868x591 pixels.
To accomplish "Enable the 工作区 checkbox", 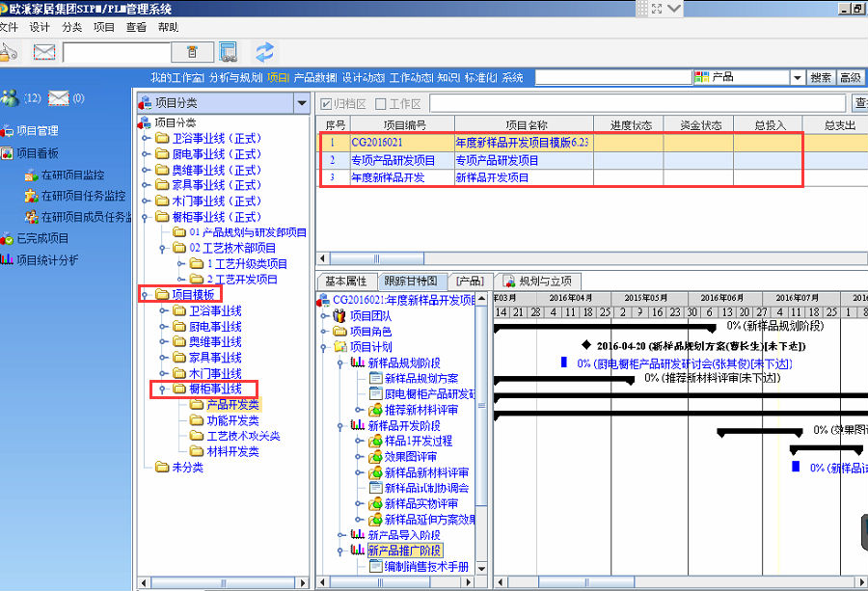I will (381, 103).
